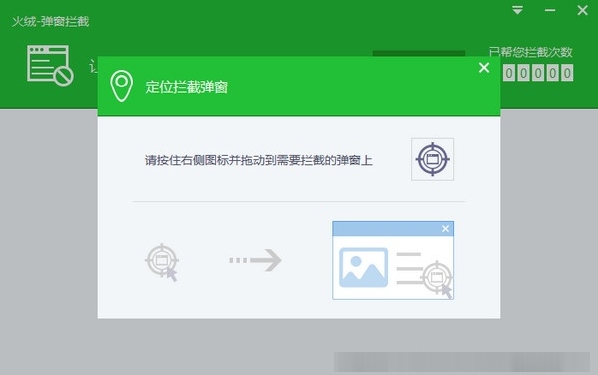Click the sample popup's blue title bar
Screen dimensions: 598x375
point(393,229)
